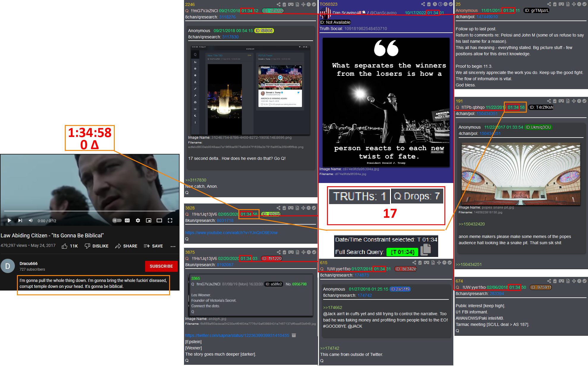Viewport: 588px width, 366px height.
Task: Open 8kun/qresearch link 8192087
Action: (x=225, y=265)
